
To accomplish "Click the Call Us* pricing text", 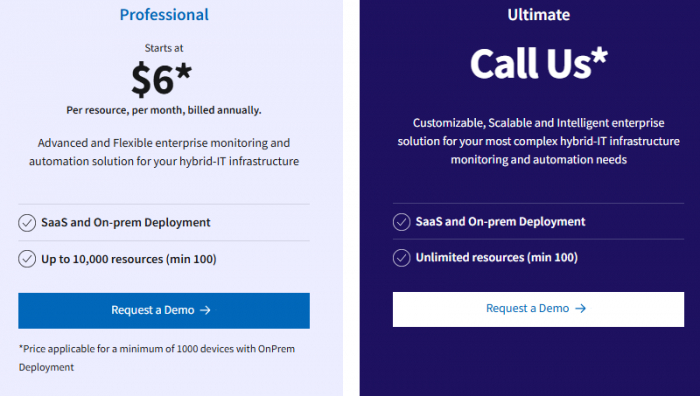I will point(538,63).
